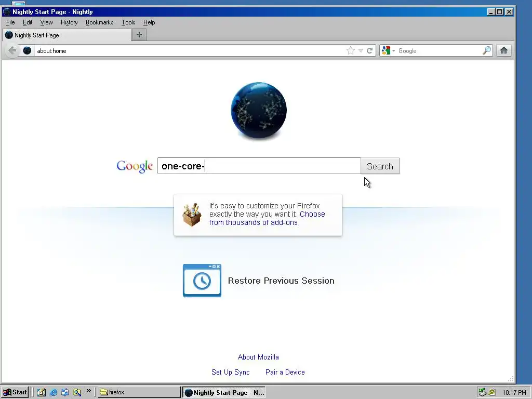Viewport: 532px width, 399px height.
Task: Open URL history dropdown arrow in address bar
Action: point(361,50)
